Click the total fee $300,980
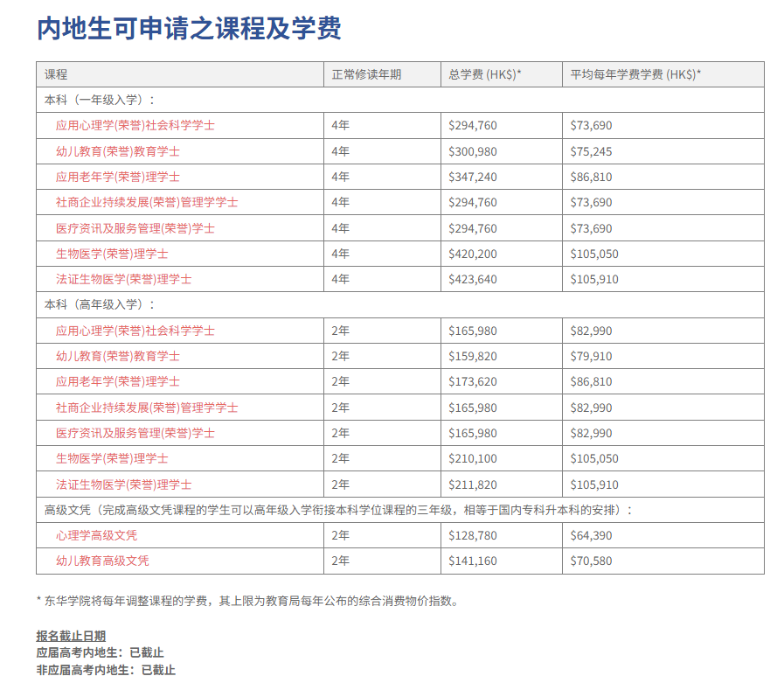The width and height of the screenshot is (784, 690). [473, 151]
